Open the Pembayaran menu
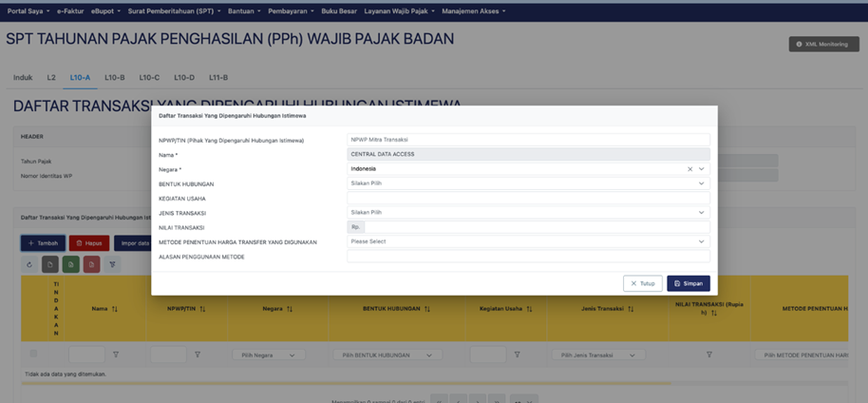 point(292,11)
